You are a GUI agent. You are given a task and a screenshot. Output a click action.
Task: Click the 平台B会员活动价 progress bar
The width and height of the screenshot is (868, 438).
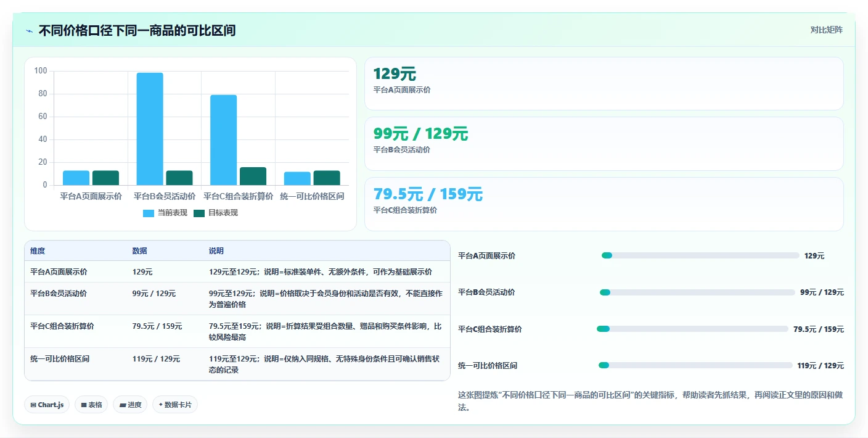click(x=697, y=292)
